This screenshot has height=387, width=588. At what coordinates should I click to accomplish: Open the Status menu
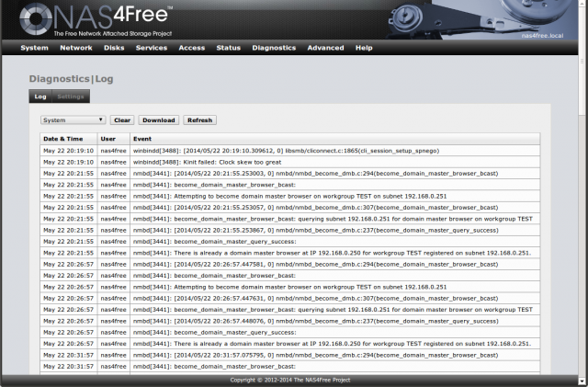(229, 48)
